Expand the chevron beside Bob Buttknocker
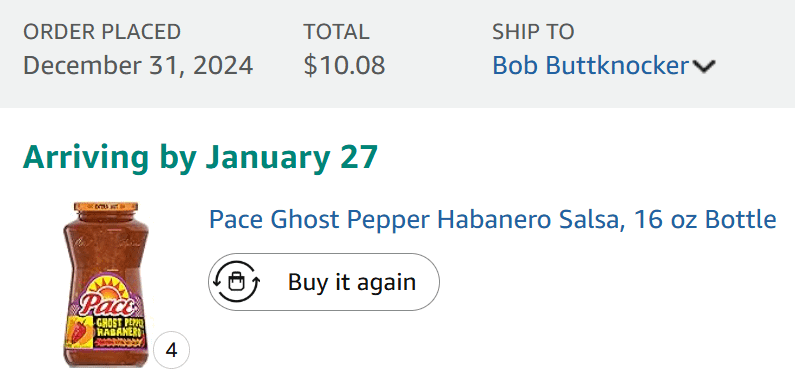This screenshot has height=382, width=795. click(x=704, y=66)
